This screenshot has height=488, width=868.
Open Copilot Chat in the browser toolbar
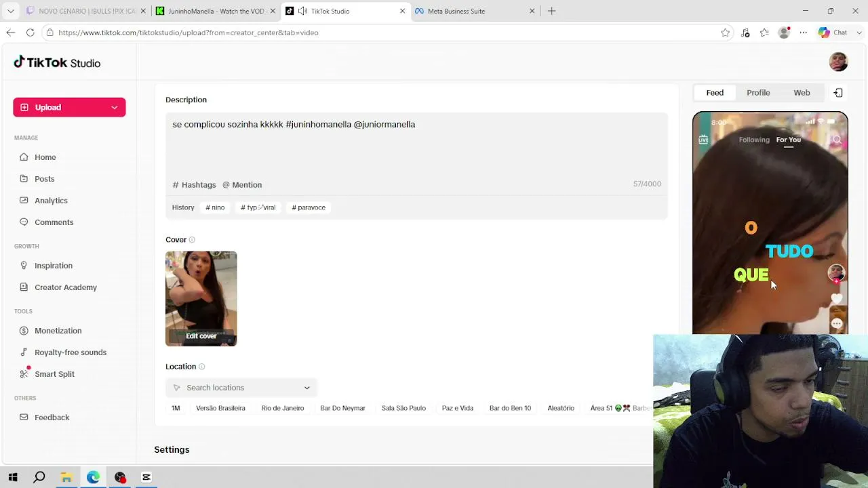point(833,33)
